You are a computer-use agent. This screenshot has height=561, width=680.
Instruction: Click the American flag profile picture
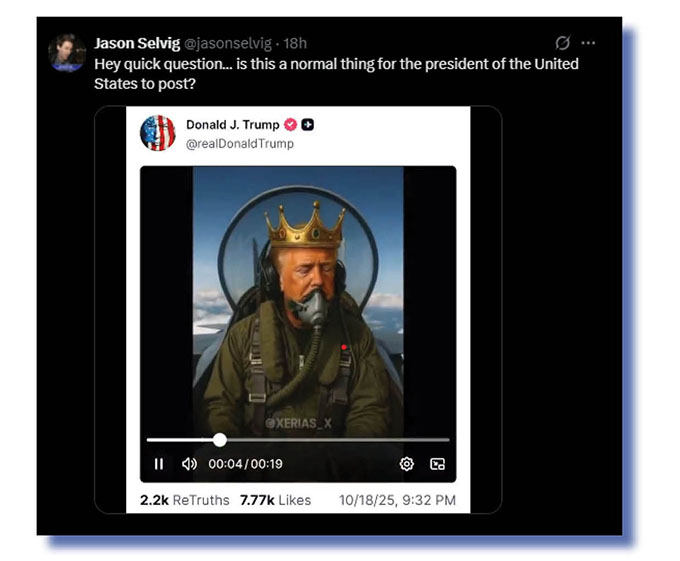click(158, 133)
